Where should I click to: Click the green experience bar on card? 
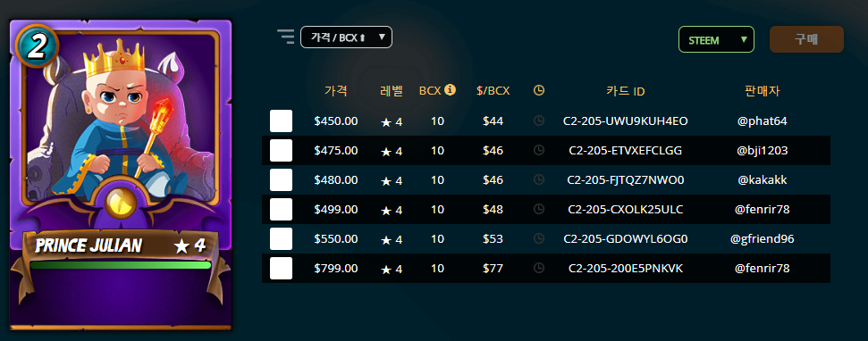pyautogui.click(x=121, y=265)
